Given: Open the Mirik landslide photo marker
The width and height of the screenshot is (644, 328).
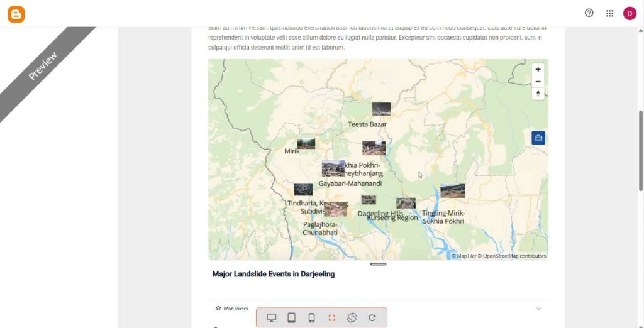Looking at the screenshot, I should point(306,144).
